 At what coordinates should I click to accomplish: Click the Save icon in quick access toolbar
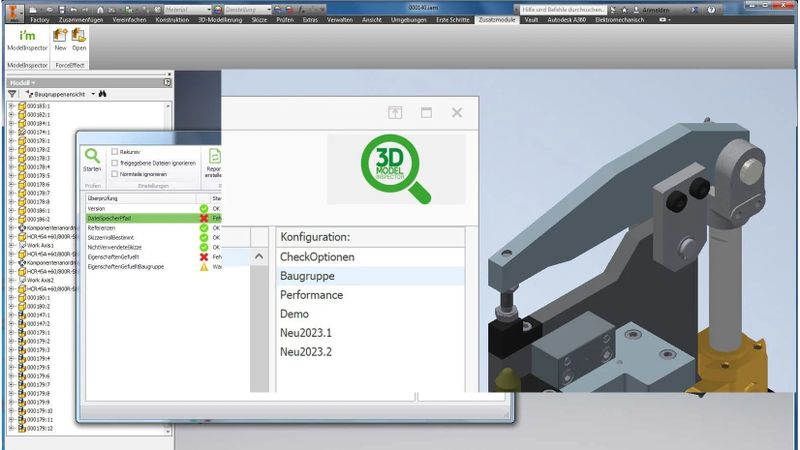62,10
